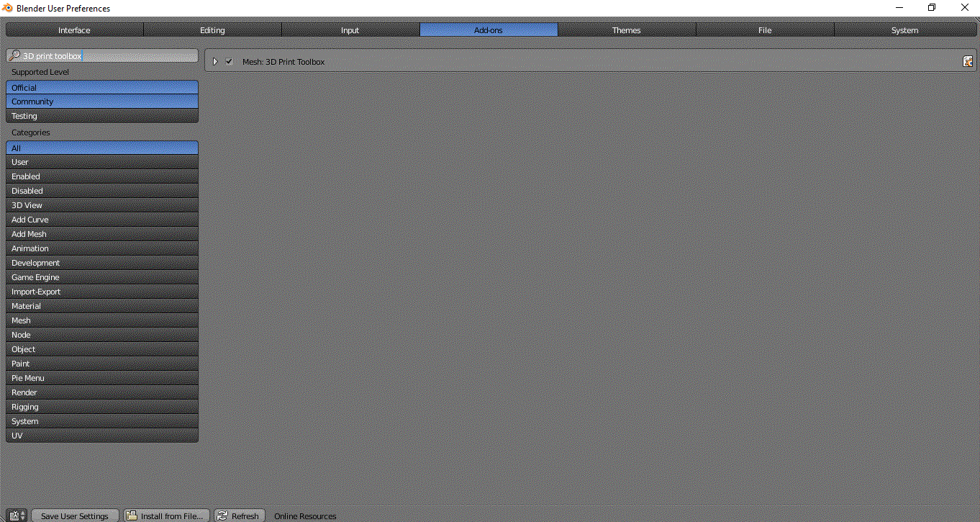Click the Blender logo in title bar
The width and height of the screenshot is (980, 522).
tap(8, 8)
